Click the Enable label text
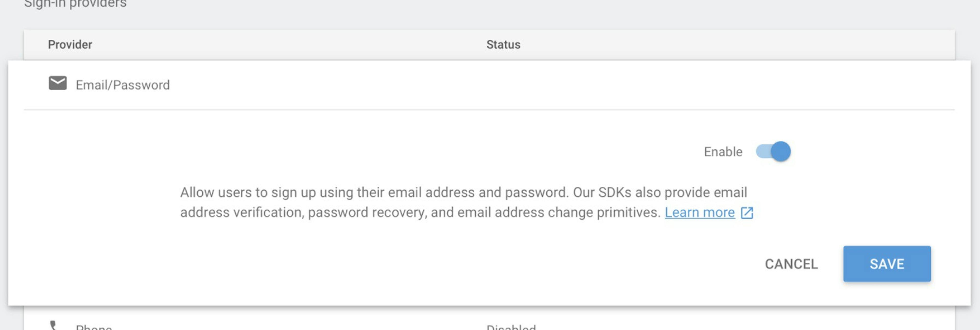Image resolution: width=980 pixels, height=330 pixels. click(723, 152)
